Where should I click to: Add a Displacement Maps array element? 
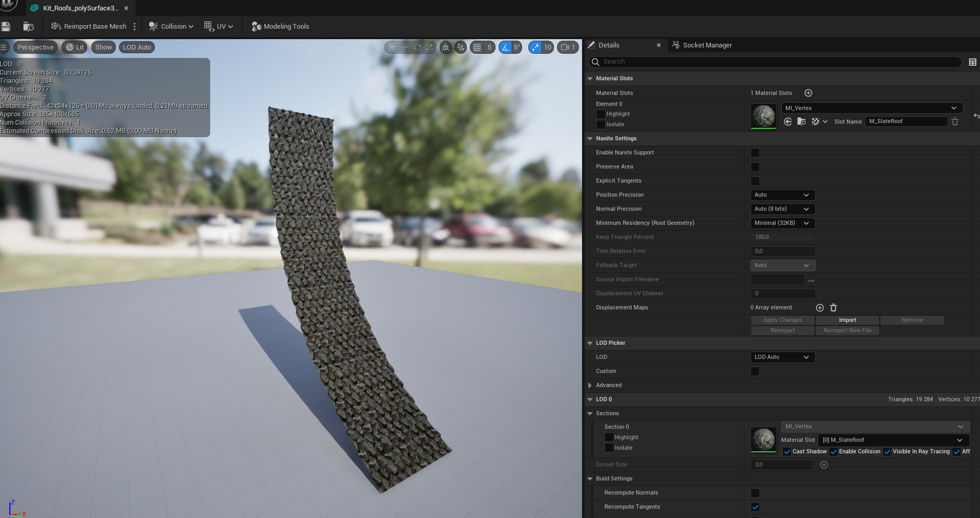click(x=819, y=308)
